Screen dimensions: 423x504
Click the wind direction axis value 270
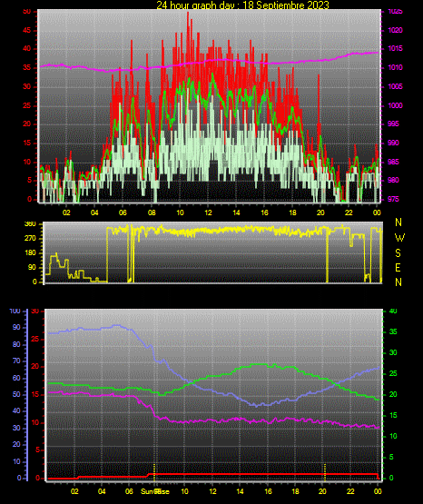[x=30, y=239]
